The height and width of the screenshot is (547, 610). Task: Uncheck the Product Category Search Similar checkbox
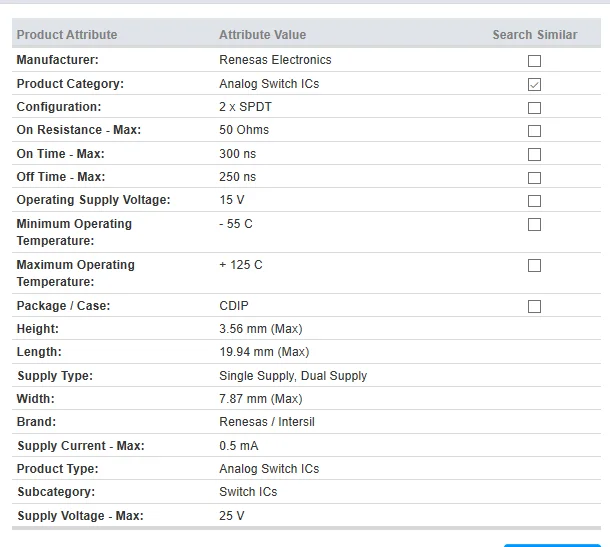534,84
